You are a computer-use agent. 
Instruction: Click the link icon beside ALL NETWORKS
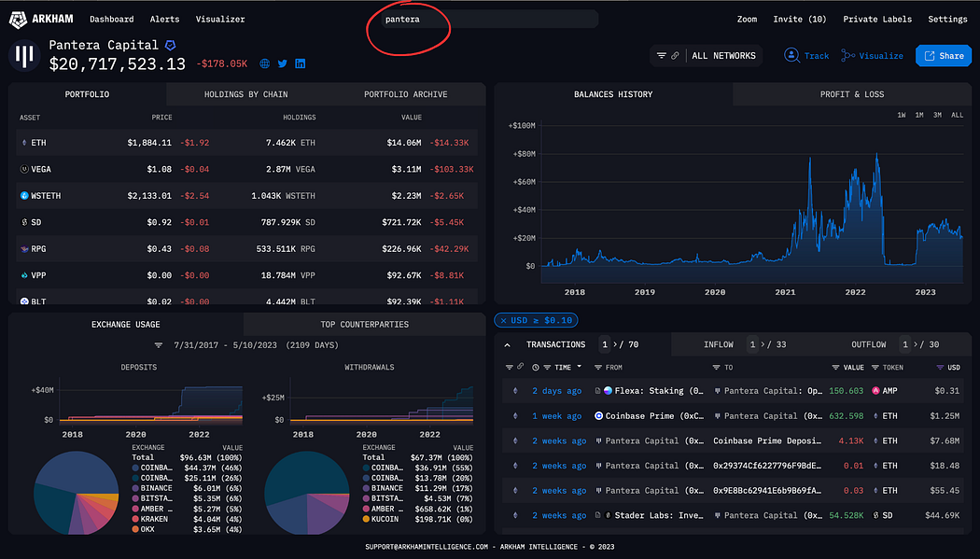(675, 56)
